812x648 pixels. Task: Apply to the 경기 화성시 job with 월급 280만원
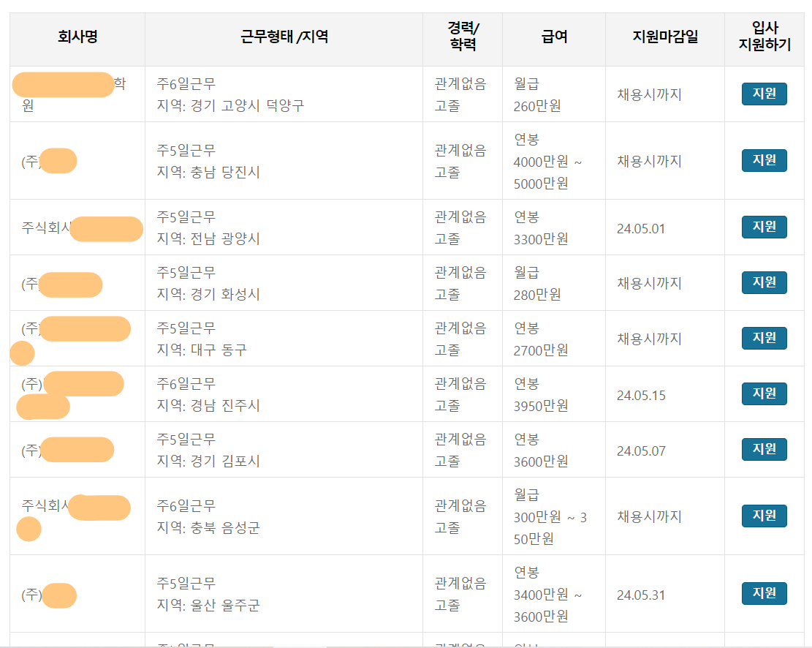(x=764, y=282)
